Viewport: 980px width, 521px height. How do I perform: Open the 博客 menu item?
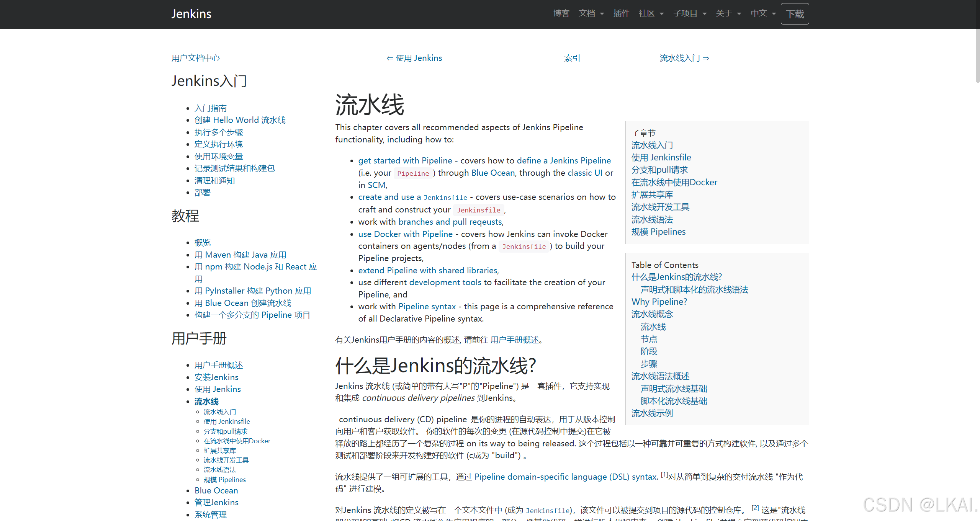tap(561, 14)
